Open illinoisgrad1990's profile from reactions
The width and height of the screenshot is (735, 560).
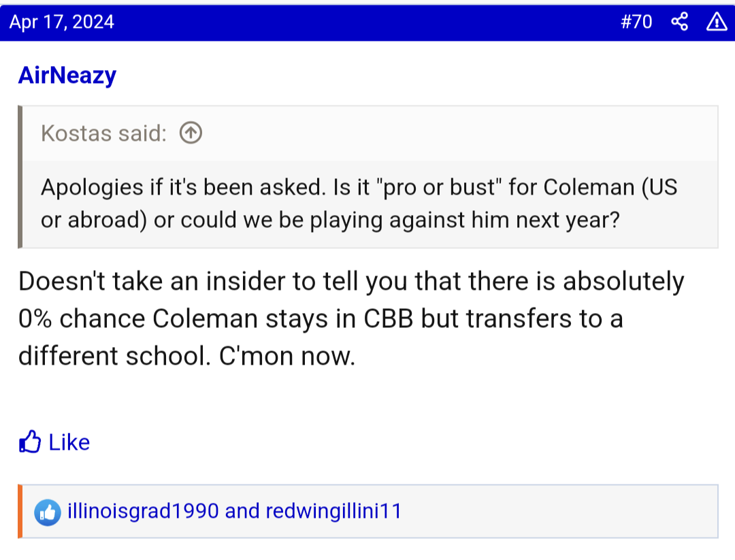pos(143,511)
